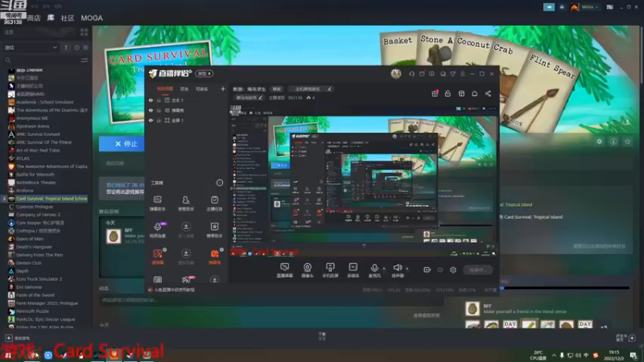Open stream settings gear in bottom toolbar
The width and height of the screenshot is (644, 362).
(x=453, y=269)
